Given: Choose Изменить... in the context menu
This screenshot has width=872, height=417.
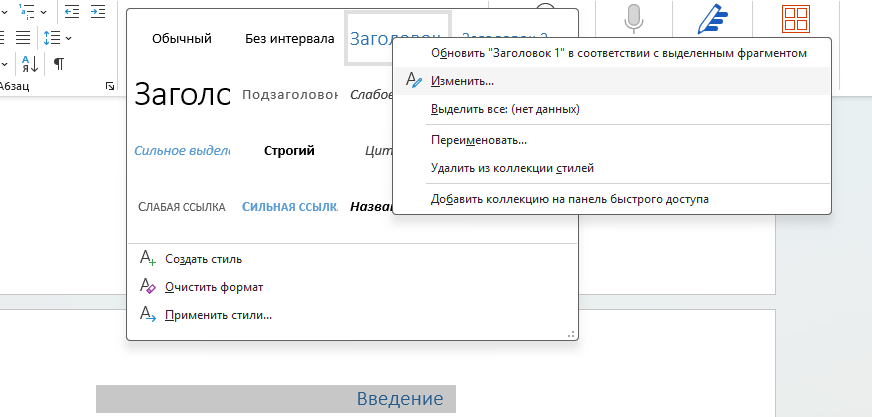Looking at the screenshot, I should point(612,81).
